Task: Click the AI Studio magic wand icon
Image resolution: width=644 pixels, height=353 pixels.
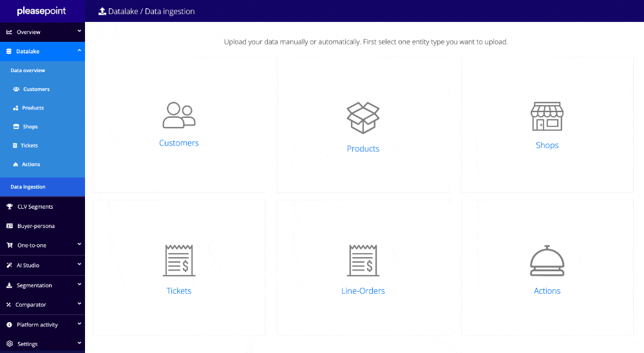Action: [9, 265]
